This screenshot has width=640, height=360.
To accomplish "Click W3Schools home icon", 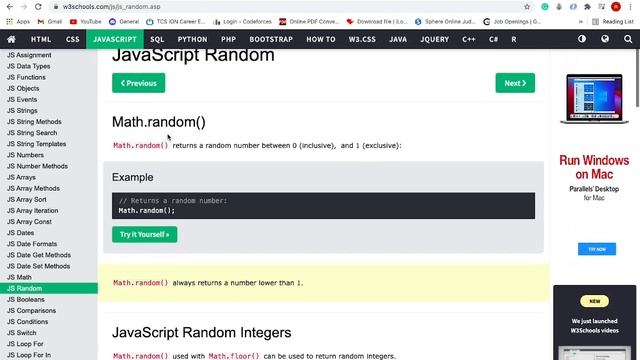I will [11, 39].
